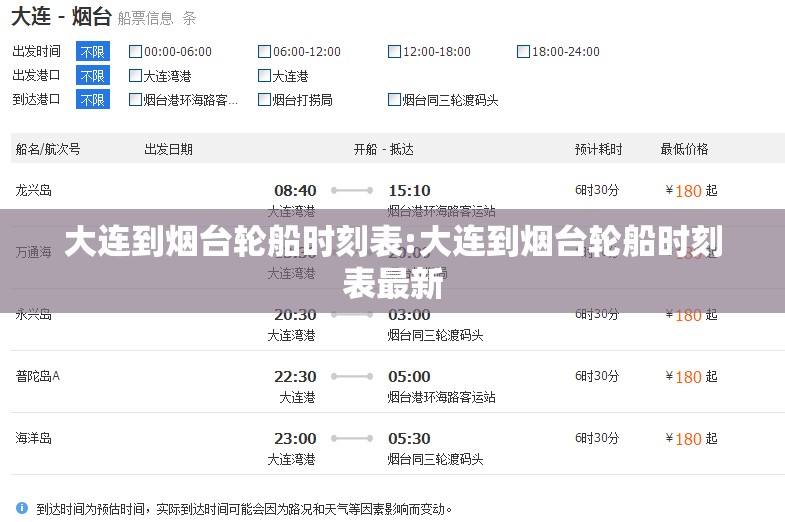
Task: Click 烟台港环海路客运站 under 05:00 arrival
Action: pos(442,397)
